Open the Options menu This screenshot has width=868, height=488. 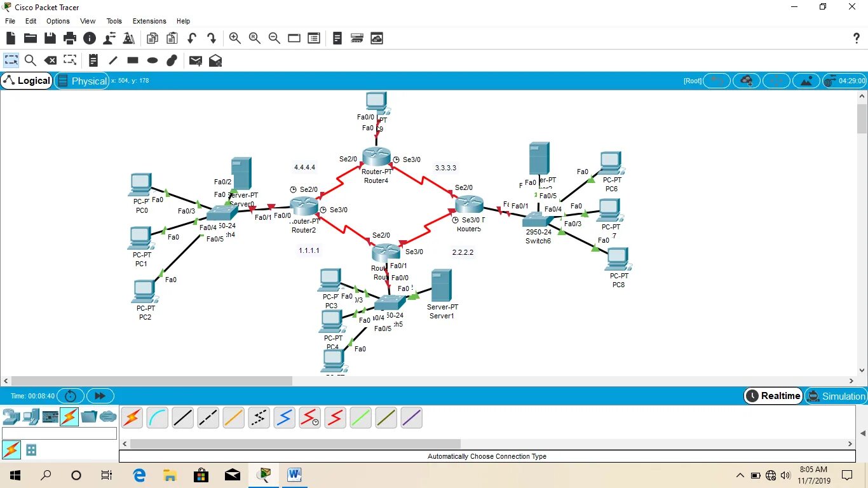click(x=58, y=21)
